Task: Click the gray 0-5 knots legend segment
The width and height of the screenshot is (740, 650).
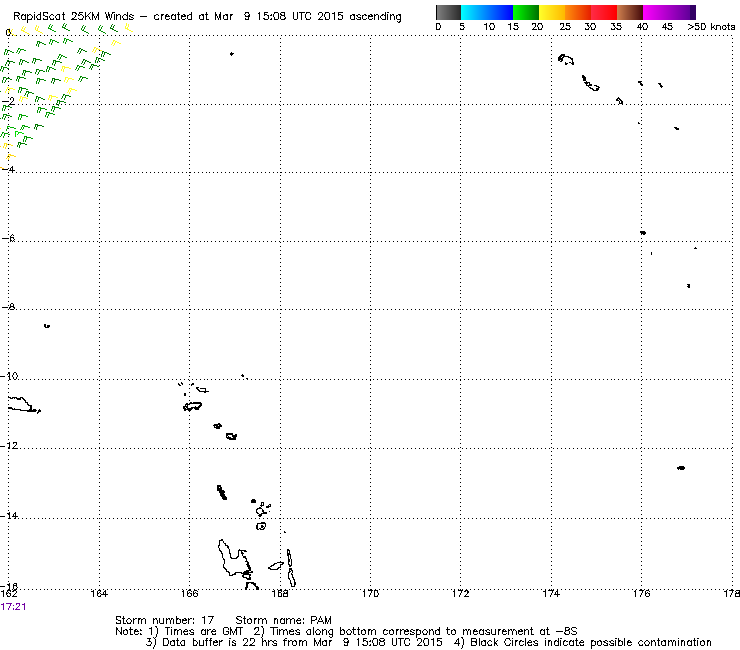Action: click(x=448, y=12)
